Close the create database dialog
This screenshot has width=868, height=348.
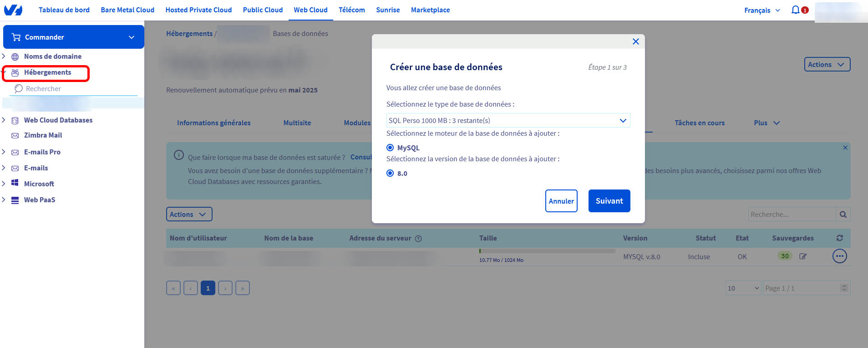point(635,41)
